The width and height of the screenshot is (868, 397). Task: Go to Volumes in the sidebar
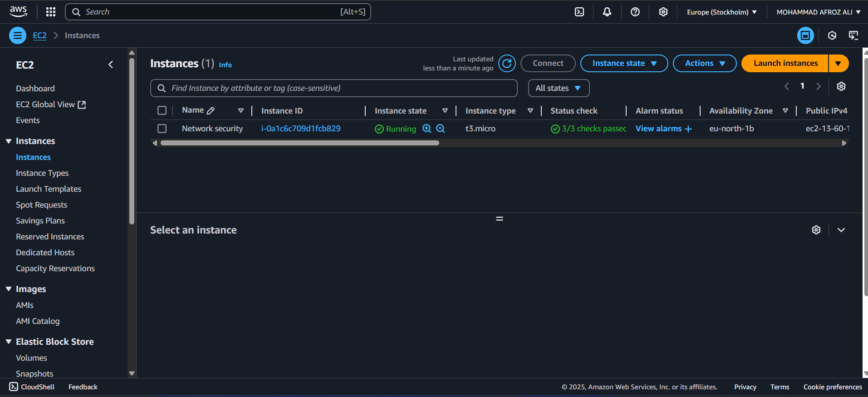(31, 358)
